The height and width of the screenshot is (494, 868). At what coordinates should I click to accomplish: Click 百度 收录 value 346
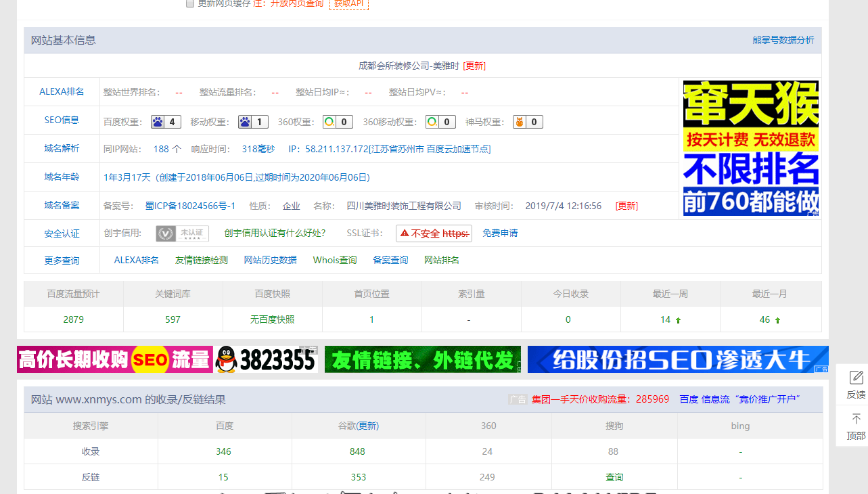pos(224,451)
